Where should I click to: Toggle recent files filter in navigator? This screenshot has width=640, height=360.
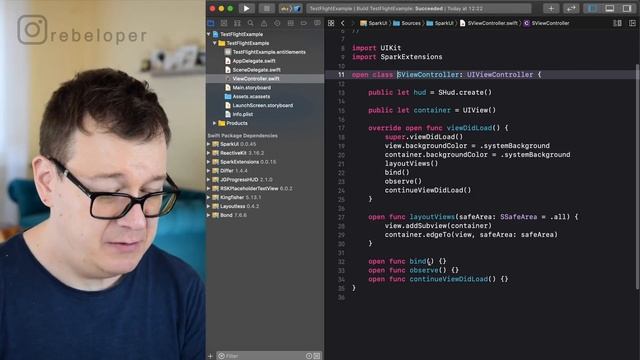pyautogui.click(x=309, y=356)
